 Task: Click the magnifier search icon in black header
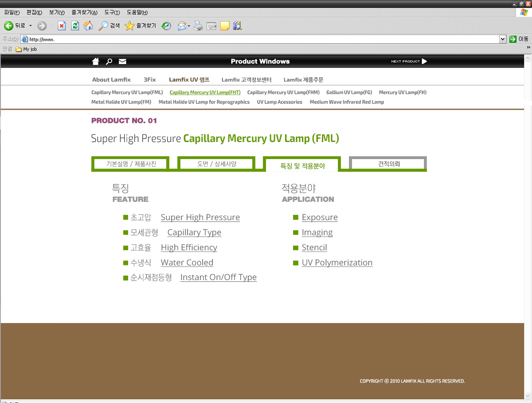109,61
